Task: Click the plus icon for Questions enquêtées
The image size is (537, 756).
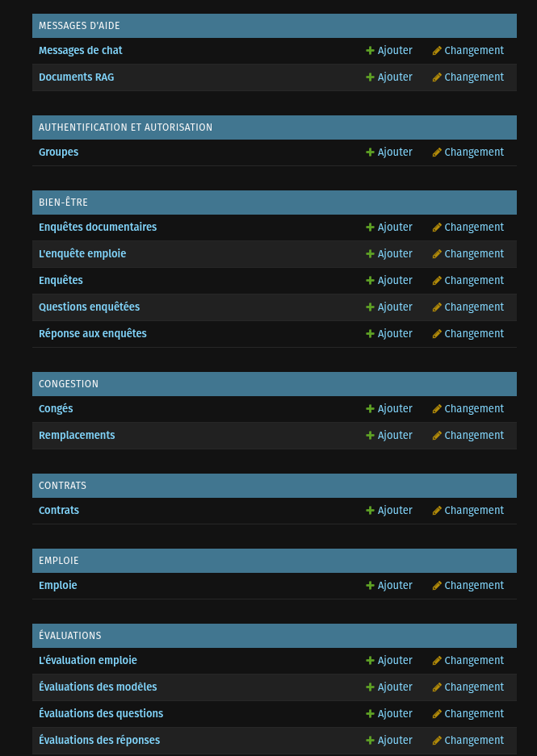Action: click(370, 307)
